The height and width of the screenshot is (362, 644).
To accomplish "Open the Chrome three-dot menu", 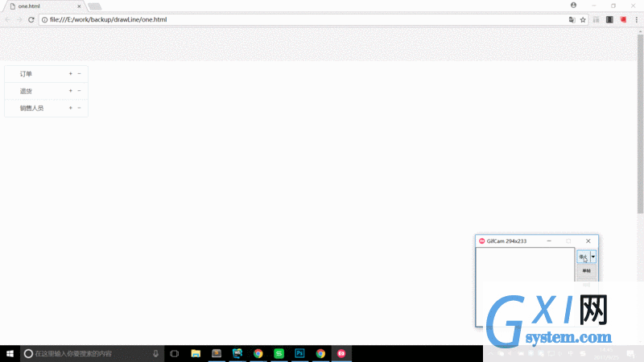I will click(x=637, y=19).
